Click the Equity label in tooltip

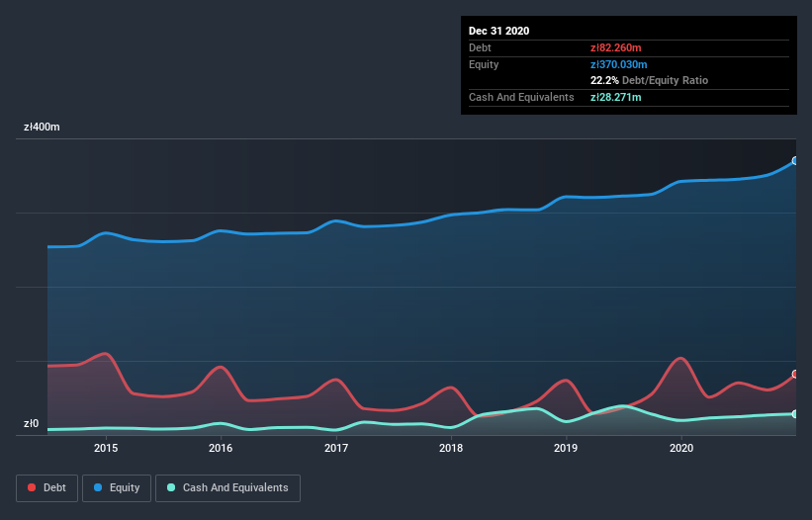pos(484,64)
